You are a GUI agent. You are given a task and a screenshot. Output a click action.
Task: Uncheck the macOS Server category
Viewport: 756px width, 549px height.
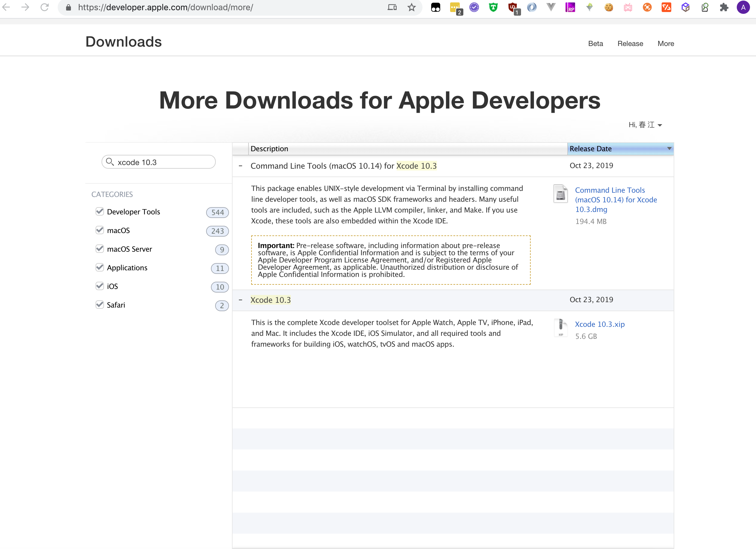100,249
